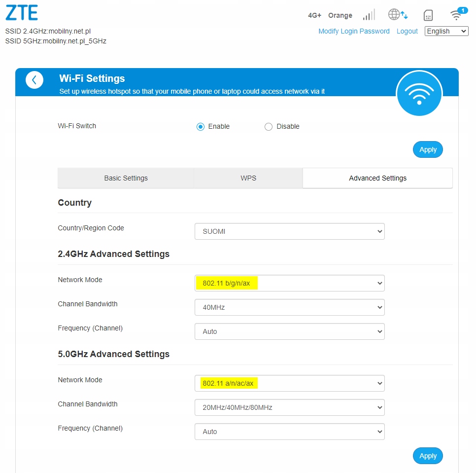Click the Apply button below Wi-Fi Switch
Screen dimensions: 476x473
[x=428, y=149]
